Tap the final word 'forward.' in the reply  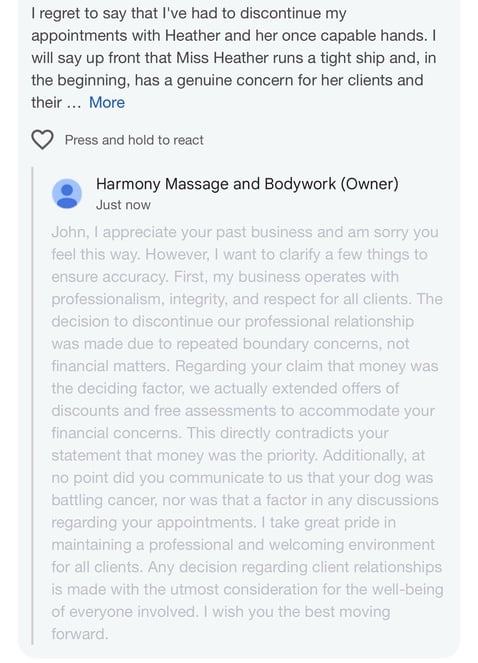pos(80,634)
